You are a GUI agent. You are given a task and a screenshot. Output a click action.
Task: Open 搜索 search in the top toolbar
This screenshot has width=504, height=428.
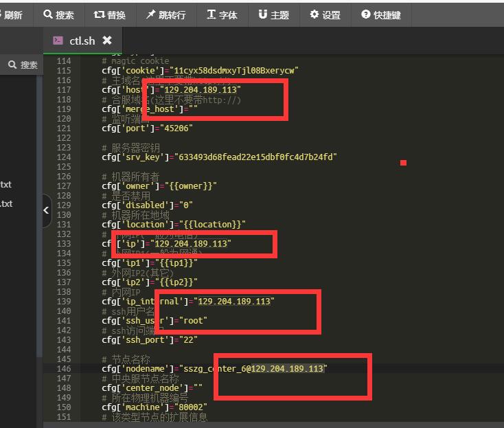pyautogui.click(x=58, y=14)
